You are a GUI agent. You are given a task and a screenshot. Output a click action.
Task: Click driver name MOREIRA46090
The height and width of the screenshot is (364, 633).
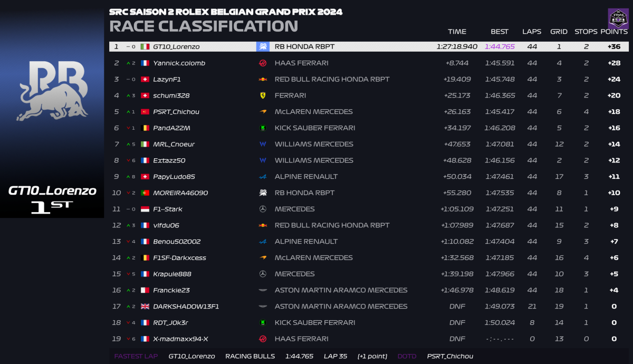point(180,193)
